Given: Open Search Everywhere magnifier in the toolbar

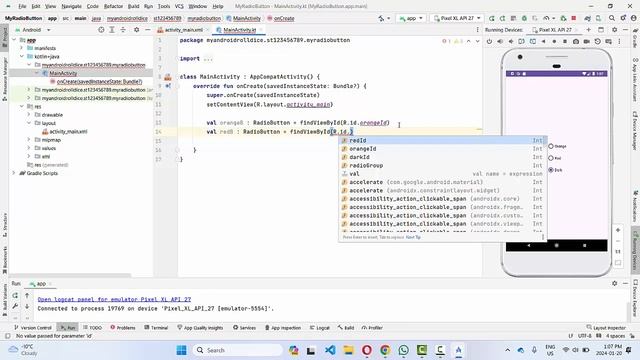Looking at the screenshot, I should pyautogui.click(x=611, y=18).
